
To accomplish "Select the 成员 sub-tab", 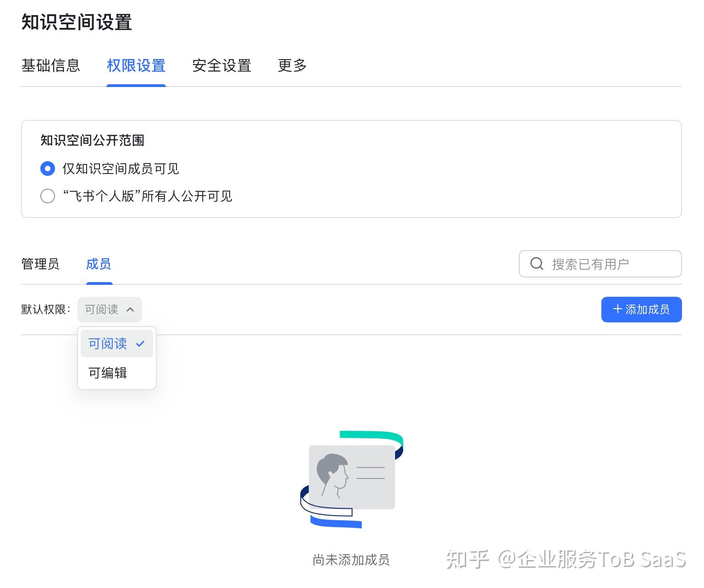I will point(99,264).
